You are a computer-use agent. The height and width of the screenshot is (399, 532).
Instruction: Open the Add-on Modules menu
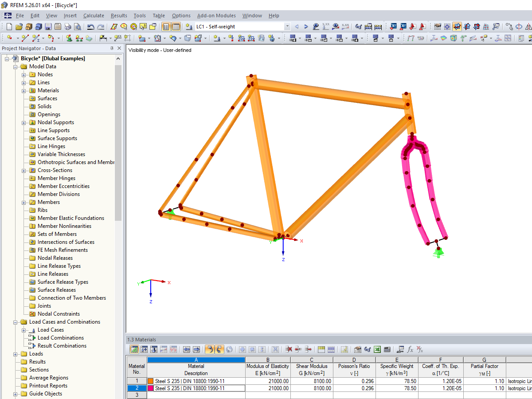216,16
